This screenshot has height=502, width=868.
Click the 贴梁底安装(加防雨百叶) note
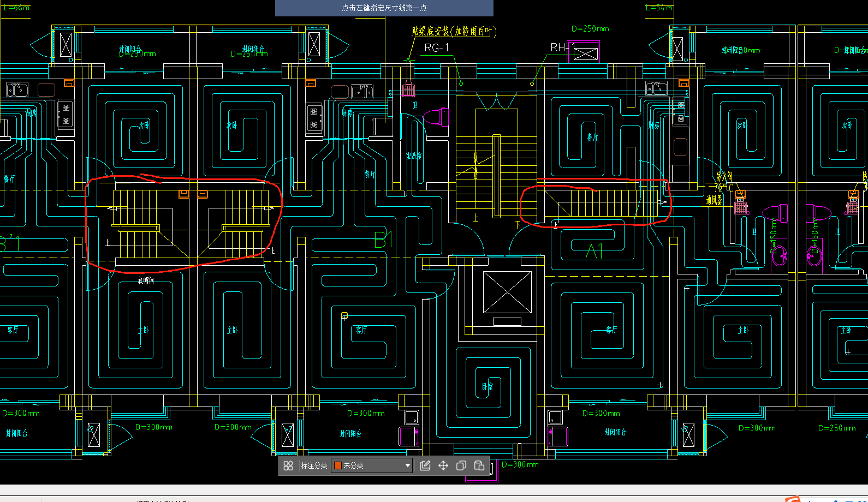tap(454, 31)
